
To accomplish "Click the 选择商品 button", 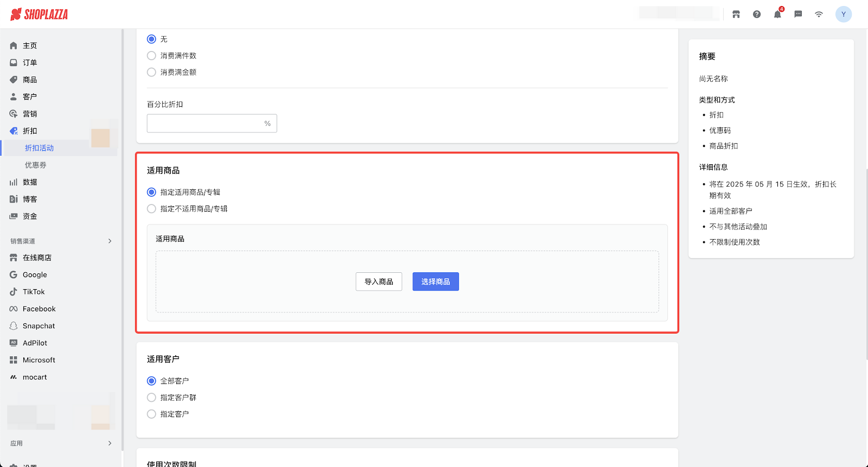I will tap(435, 282).
